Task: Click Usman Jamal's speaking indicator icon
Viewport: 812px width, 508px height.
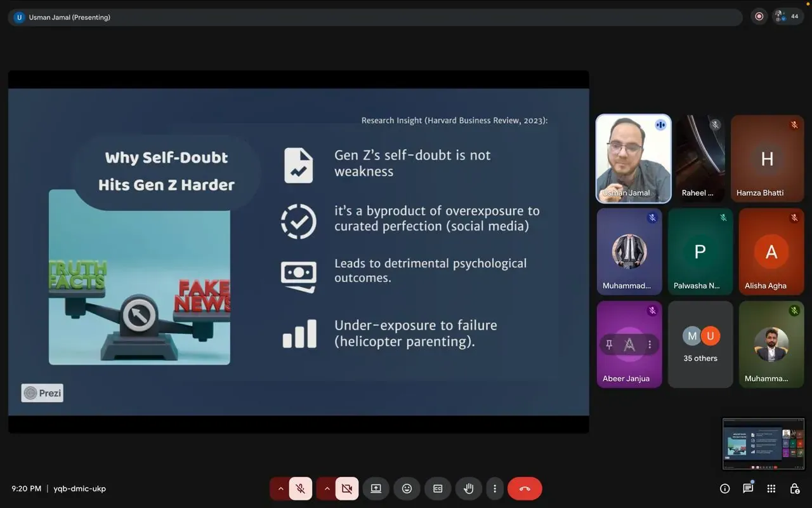Action: pyautogui.click(x=660, y=124)
